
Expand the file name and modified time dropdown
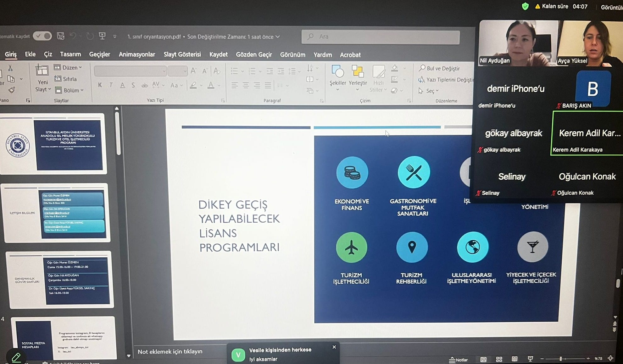pos(278,37)
